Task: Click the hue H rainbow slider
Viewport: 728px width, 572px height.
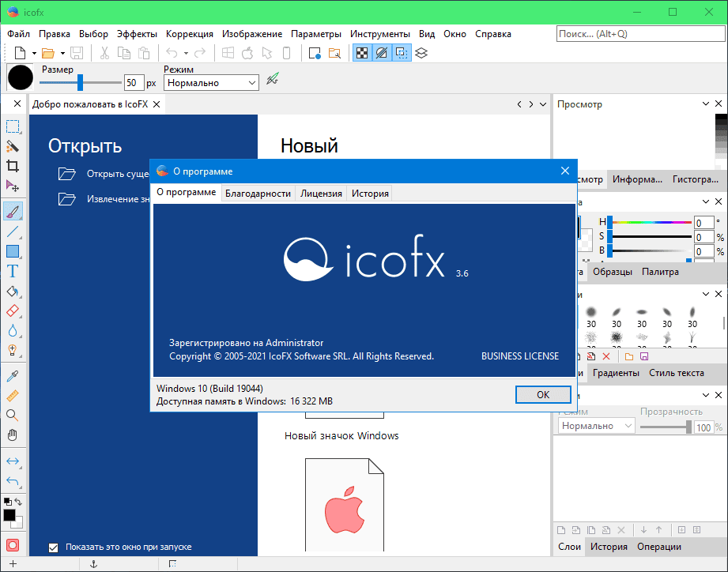Action: [x=652, y=222]
